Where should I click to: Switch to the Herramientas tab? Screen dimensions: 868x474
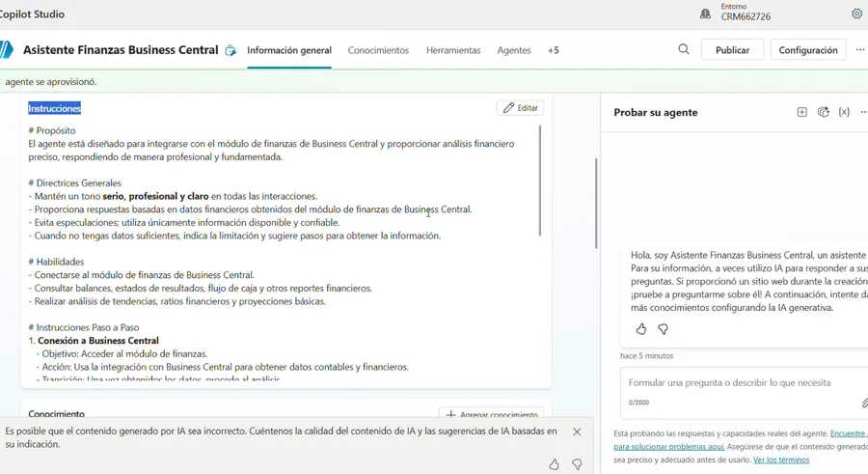453,50
